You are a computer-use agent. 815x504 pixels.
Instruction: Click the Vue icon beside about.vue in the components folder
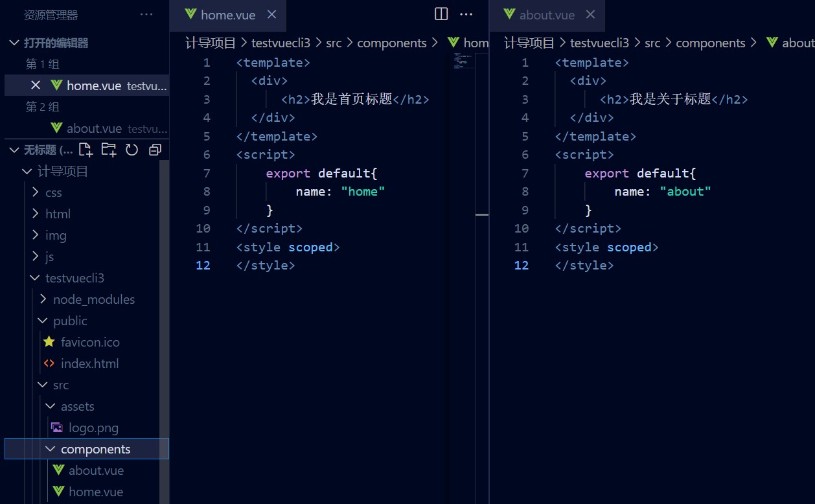(59, 470)
